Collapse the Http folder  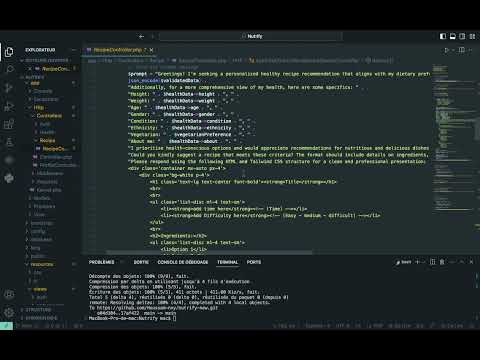click(x=38, y=107)
